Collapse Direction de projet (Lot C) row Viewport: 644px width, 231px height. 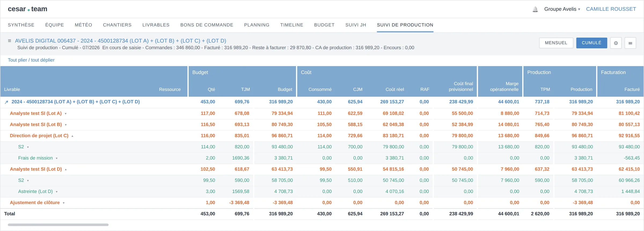click(72, 136)
